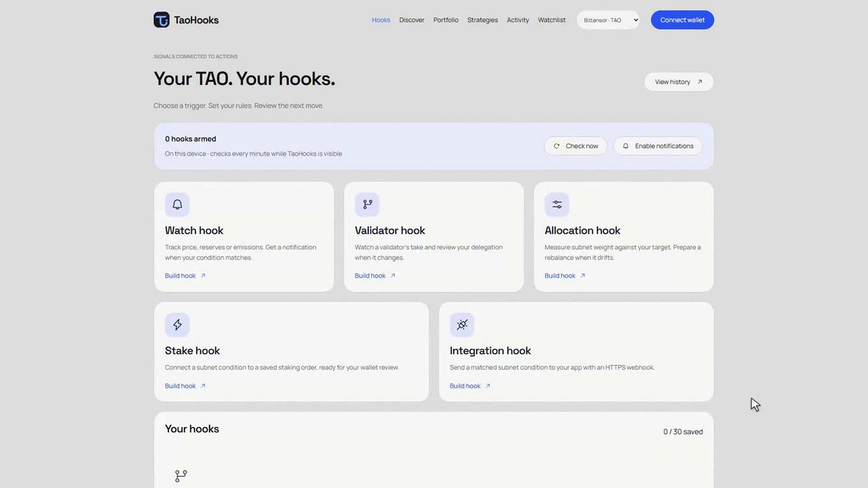The image size is (868, 488).
Task: Click the TaoHooks logo icon
Action: [161, 20]
